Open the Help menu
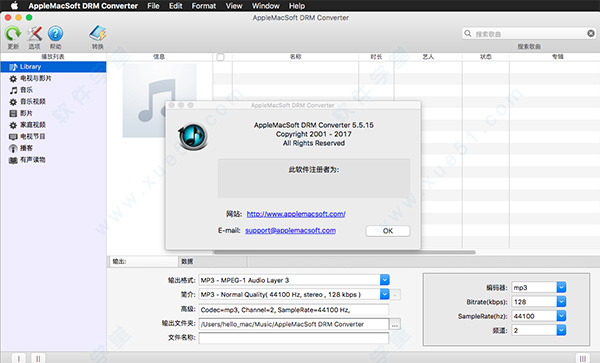The height and width of the screenshot is (363, 600). tap(297, 6)
